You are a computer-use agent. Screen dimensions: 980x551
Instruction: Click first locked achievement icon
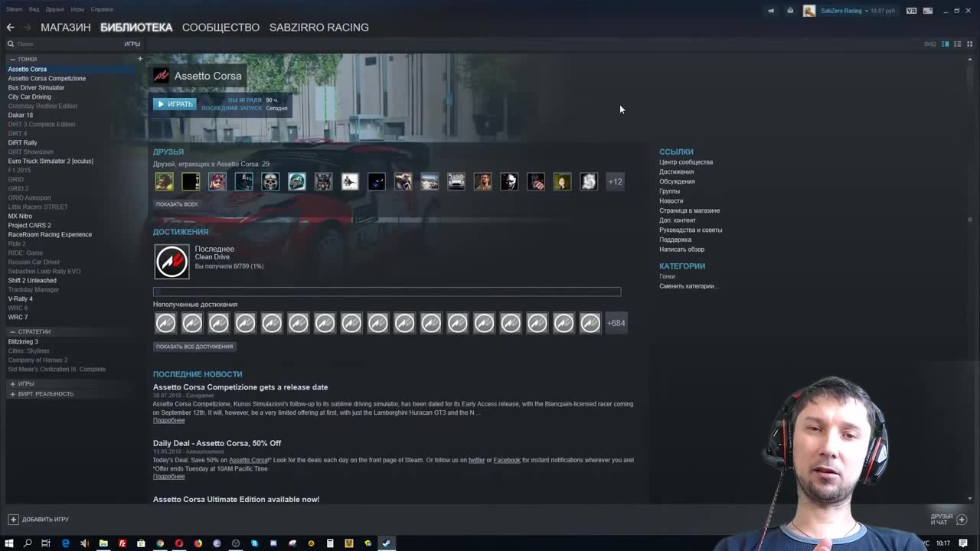click(165, 323)
